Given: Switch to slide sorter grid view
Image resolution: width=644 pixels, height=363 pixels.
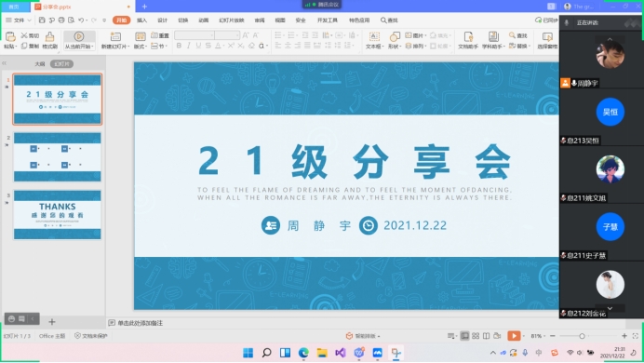Looking at the screenshot, I should coord(476,336).
